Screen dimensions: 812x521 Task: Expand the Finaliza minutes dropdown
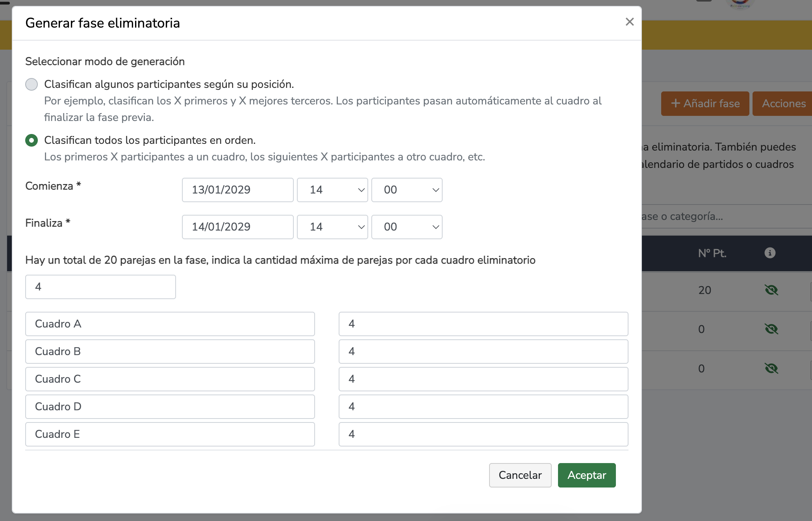[x=406, y=227]
